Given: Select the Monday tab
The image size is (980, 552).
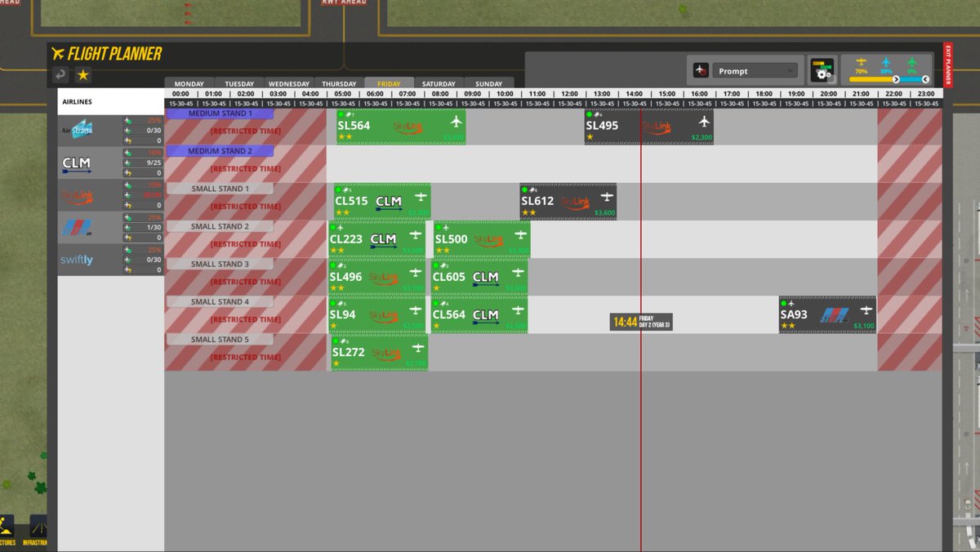Looking at the screenshot, I should (x=189, y=83).
